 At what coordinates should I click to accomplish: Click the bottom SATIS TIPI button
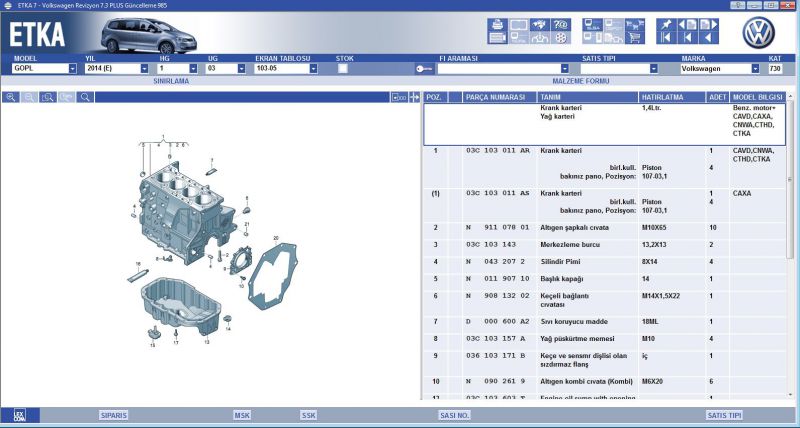[724, 415]
